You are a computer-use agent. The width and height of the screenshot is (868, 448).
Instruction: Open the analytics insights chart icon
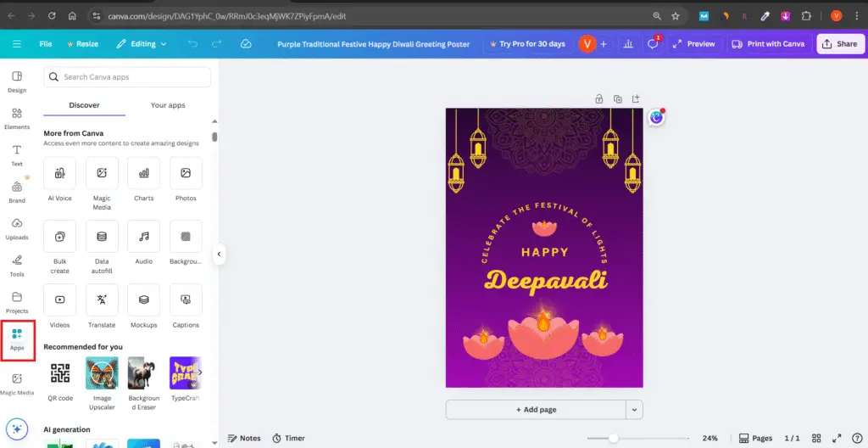[628, 44]
